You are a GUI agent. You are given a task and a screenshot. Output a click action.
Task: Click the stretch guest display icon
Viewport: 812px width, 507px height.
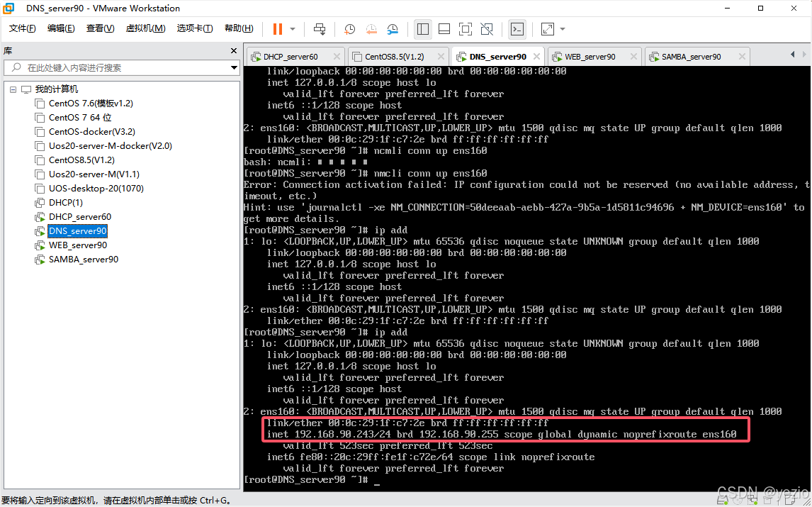coord(548,29)
